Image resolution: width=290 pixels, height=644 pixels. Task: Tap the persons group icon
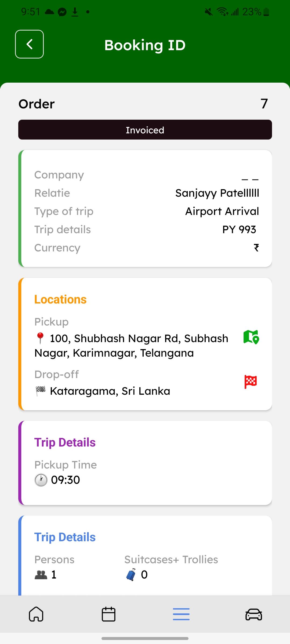41,575
